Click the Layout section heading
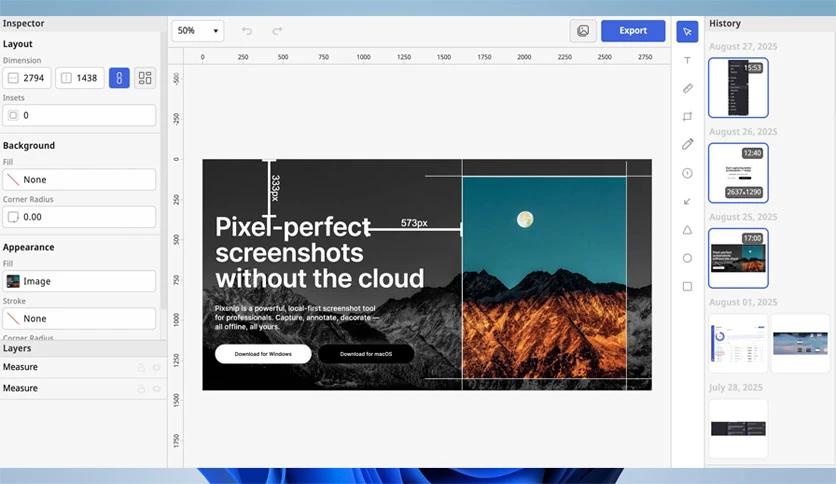Image resolution: width=836 pixels, height=484 pixels. 18,44
